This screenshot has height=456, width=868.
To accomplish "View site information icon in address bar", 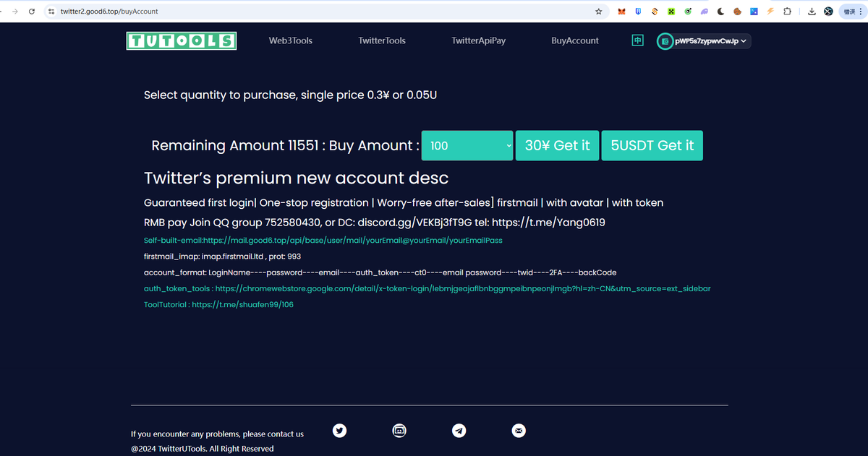I will (x=51, y=12).
